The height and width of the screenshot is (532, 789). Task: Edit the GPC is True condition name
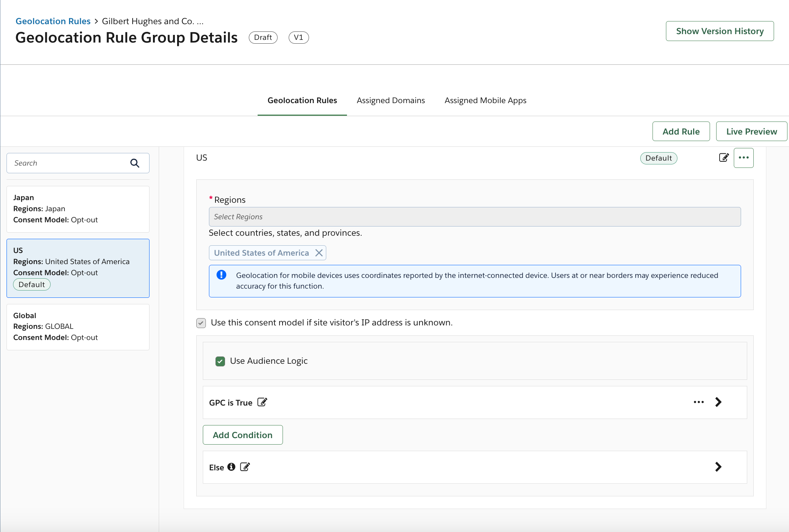pos(262,402)
